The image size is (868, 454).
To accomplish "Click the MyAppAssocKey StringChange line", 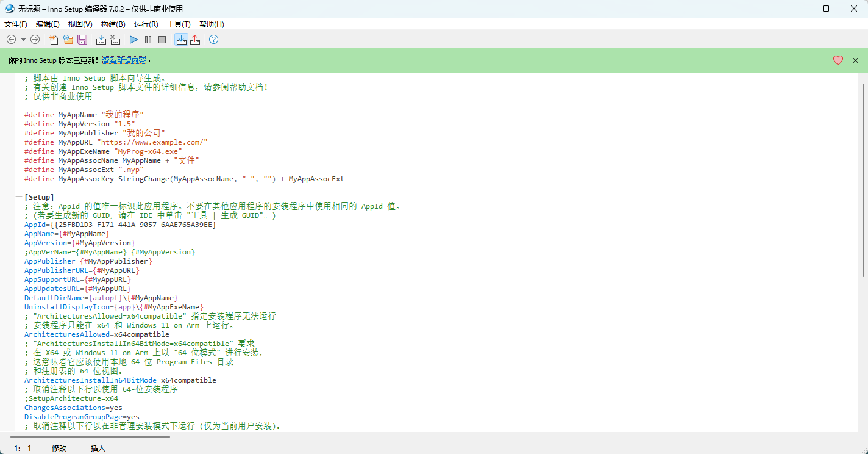I will (184, 179).
